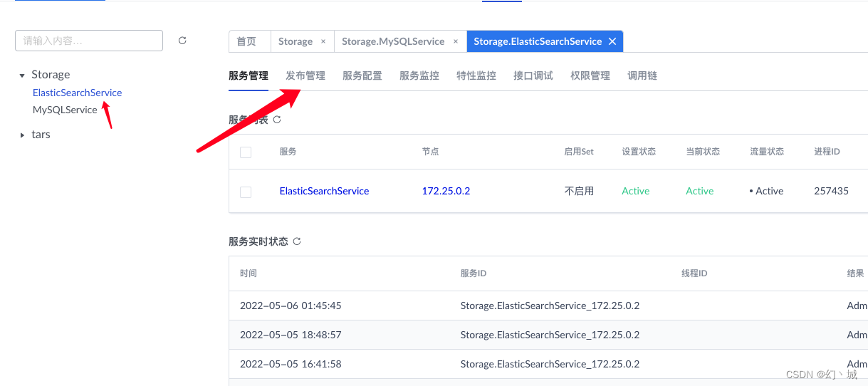Refresh the service tree sidebar
868x386 pixels.
182,41
